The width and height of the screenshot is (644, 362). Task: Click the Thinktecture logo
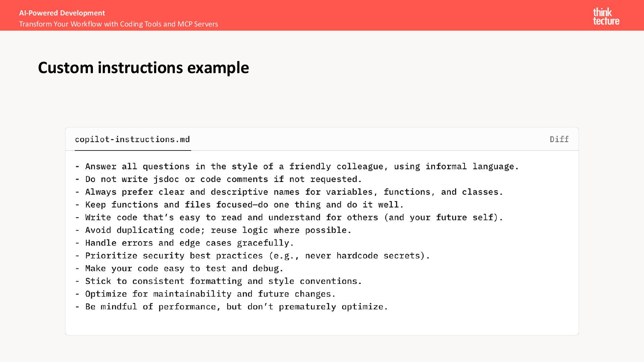point(606,16)
